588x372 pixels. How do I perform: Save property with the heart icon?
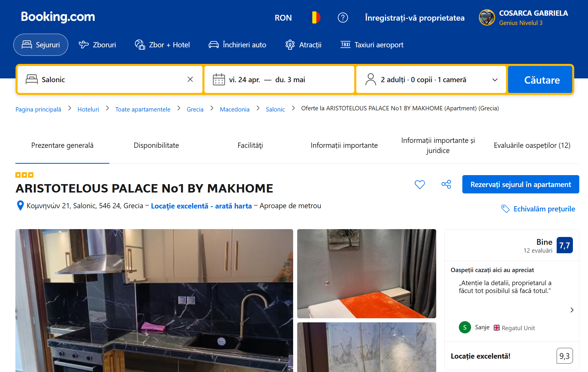pyautogui.click(x=420, y=184)
